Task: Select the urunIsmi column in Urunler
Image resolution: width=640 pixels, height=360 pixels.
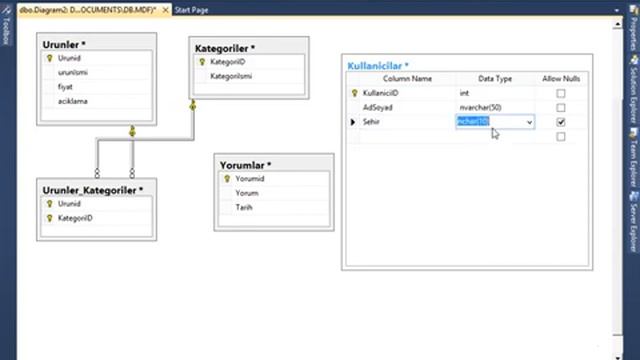Action: click(x=73, y=73)
